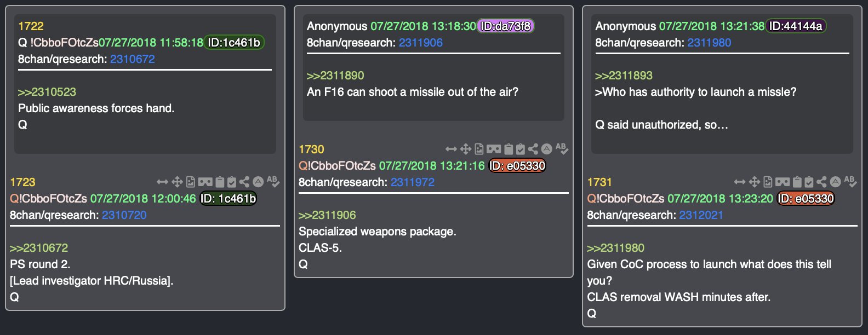Viewport: 868px width, 335px height.
Task: Click the share icon on post 1723
Action: pos(244,182)
